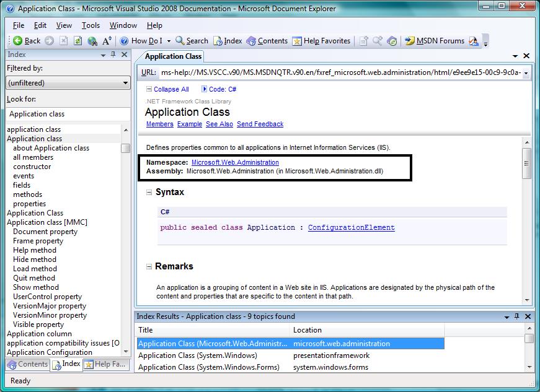Click the Look for input field
Screen dimensions: 540x392
pyautogui.click(x=68, y=114)
